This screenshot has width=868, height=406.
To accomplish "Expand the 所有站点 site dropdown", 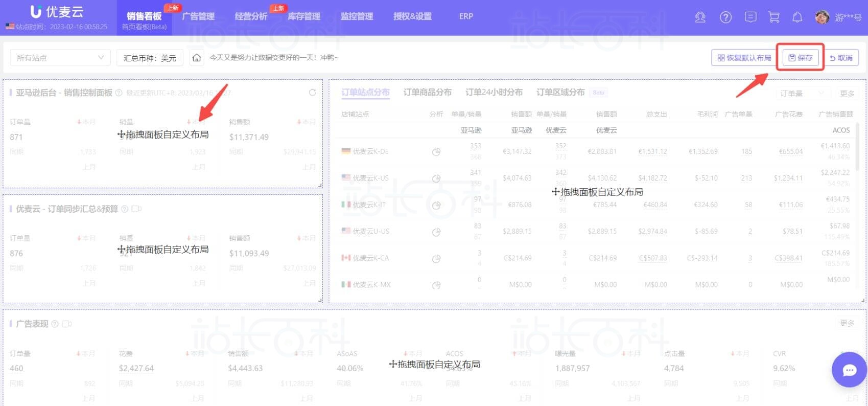I will (x=60, y=58).
